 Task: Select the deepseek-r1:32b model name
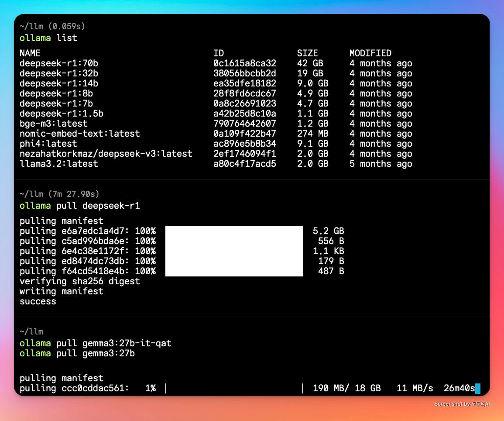[x=59, y=73]
